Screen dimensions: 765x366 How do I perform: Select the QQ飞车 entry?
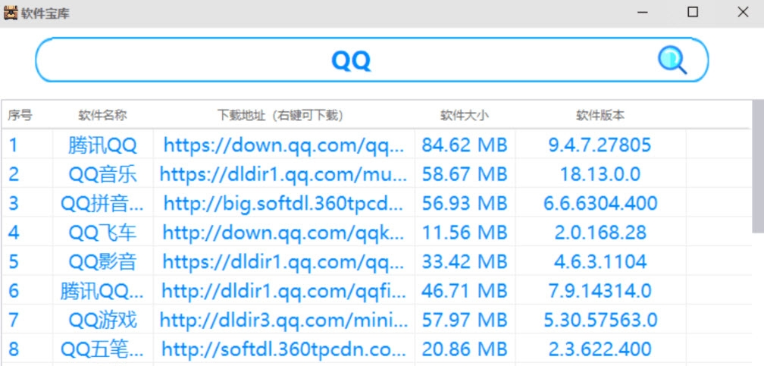tap(102, 233)
